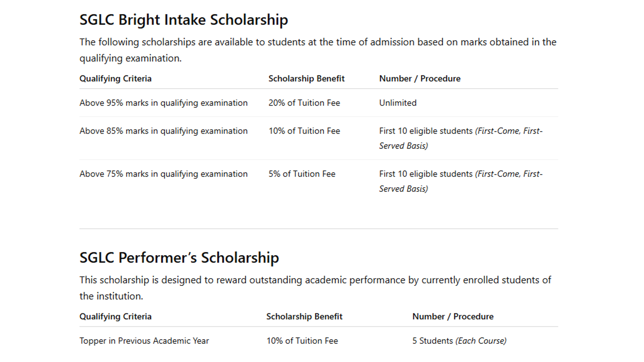Select the 5 Students (Each Course) cell
The height and width of the screenshot is (362, 644).
click(459, 341)
